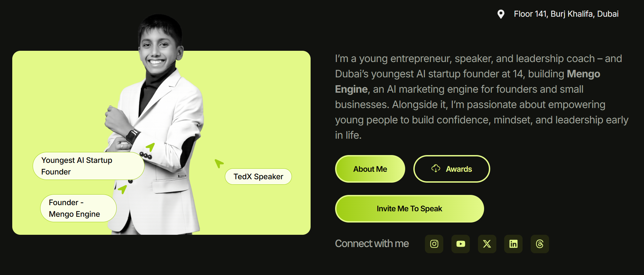644x275 pixels.
Task: Click green arrow pointing to TedX Speaker
Action: [x=219, y=163]
